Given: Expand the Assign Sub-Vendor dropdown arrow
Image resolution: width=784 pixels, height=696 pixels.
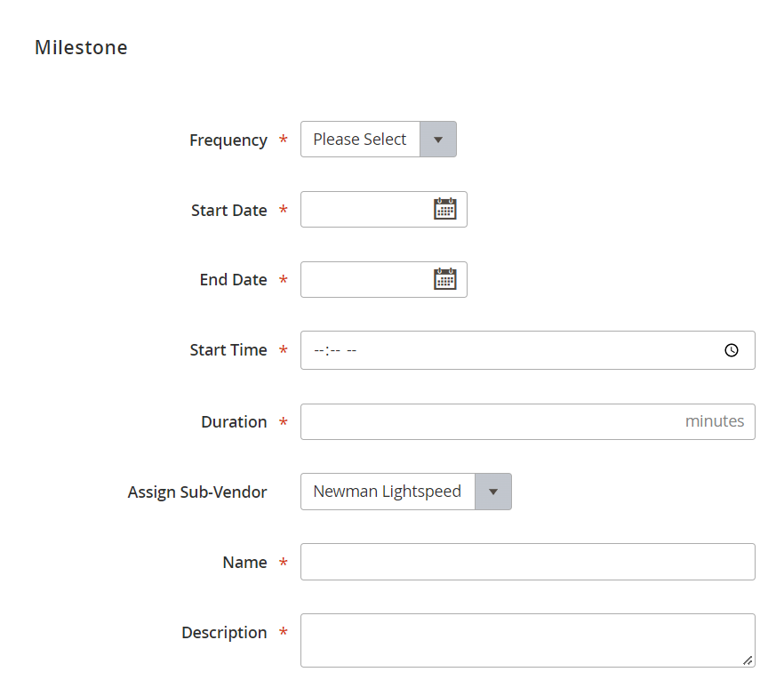Looking at the screenshot, I should 493,492.
